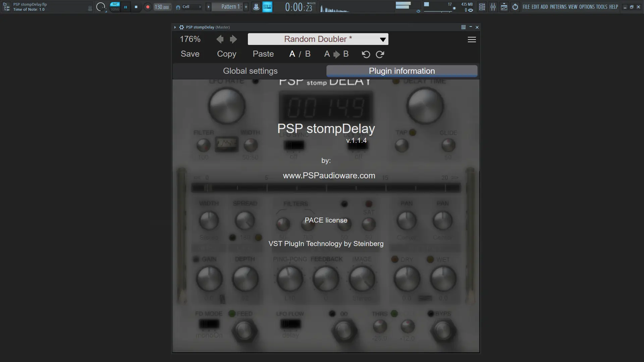
Task: Pause playback in the transport bar
Action: [x=125, y=7]
